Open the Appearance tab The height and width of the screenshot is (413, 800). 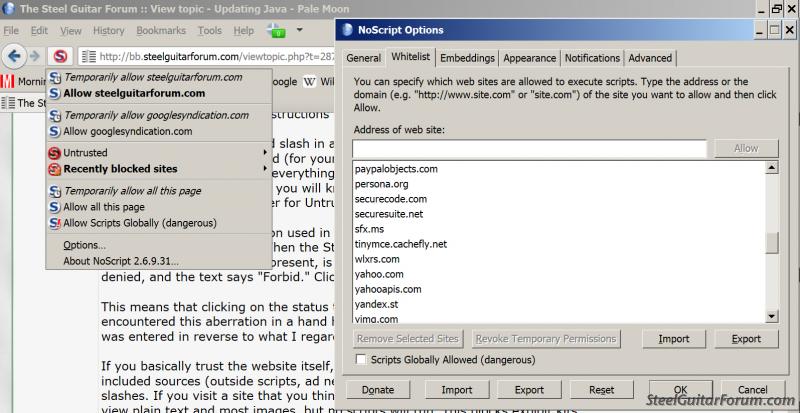coord(530,58)
